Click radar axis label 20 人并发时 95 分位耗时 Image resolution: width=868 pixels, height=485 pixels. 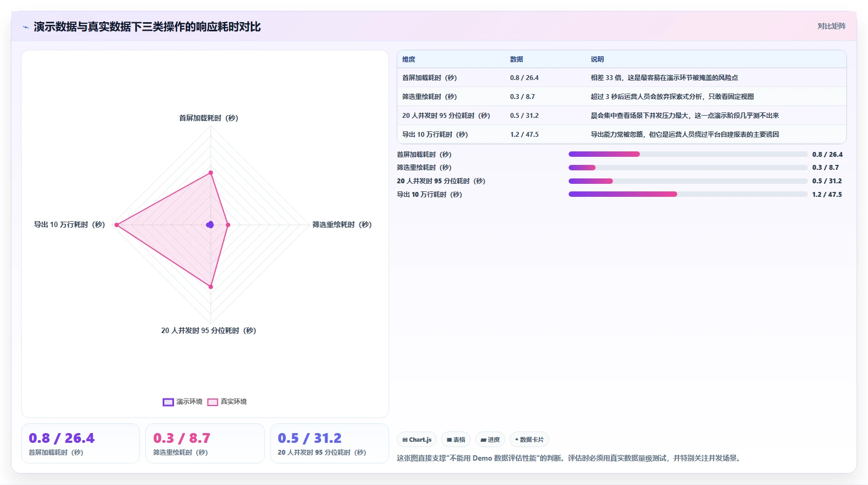(209, 330)
